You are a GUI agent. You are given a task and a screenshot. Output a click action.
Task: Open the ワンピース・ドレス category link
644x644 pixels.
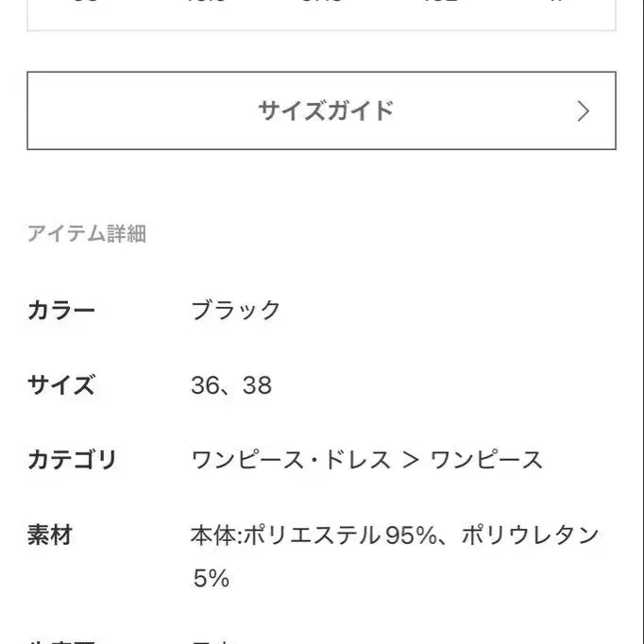[x=291, y=460]
